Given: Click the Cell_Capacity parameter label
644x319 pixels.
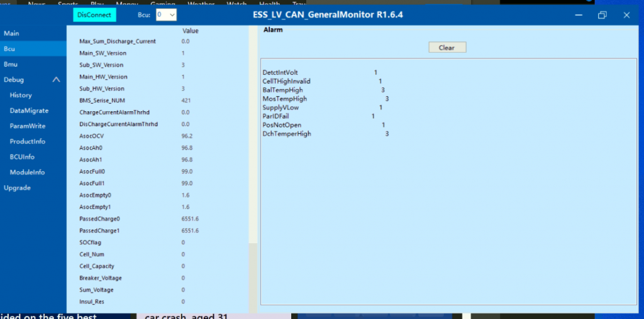Looking at the screenshot, I should click(96, 266).
